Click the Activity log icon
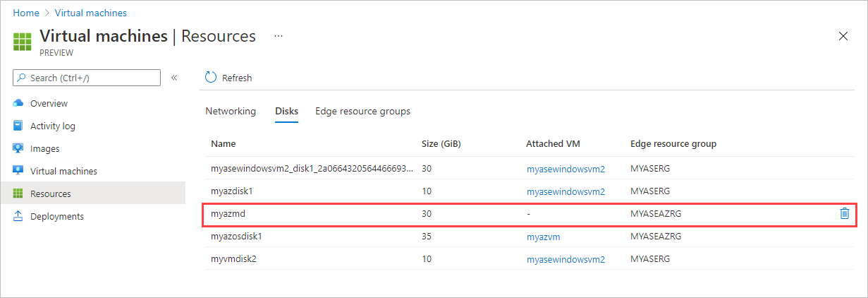 pos(18,126)
